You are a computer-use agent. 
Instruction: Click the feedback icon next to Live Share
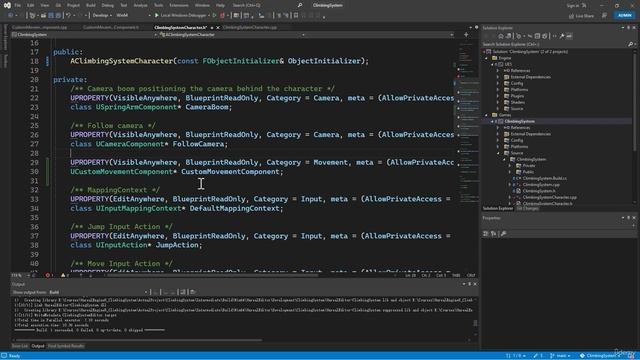[x=604, y=16]
